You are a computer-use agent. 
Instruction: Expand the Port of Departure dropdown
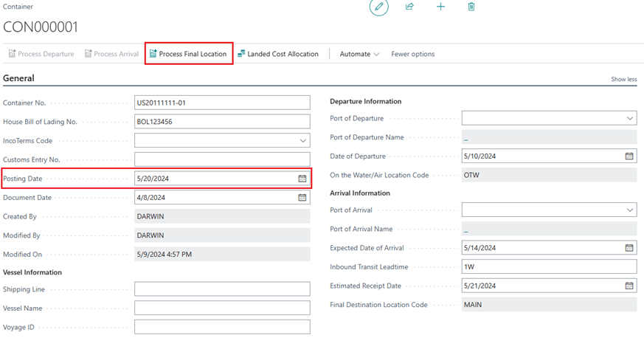[630, 118]
